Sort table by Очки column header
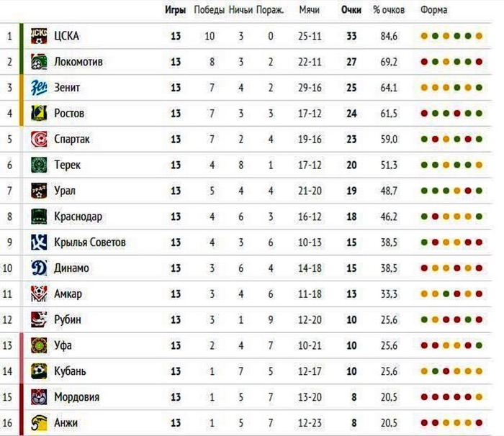 pyautogui.click(x=351, y=10)
